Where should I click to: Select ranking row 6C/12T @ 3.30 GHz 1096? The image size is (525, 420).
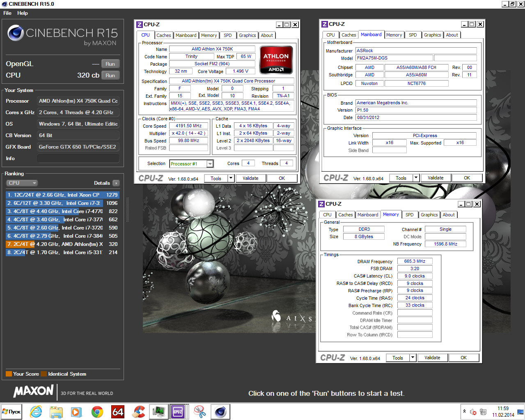[62, 203]
